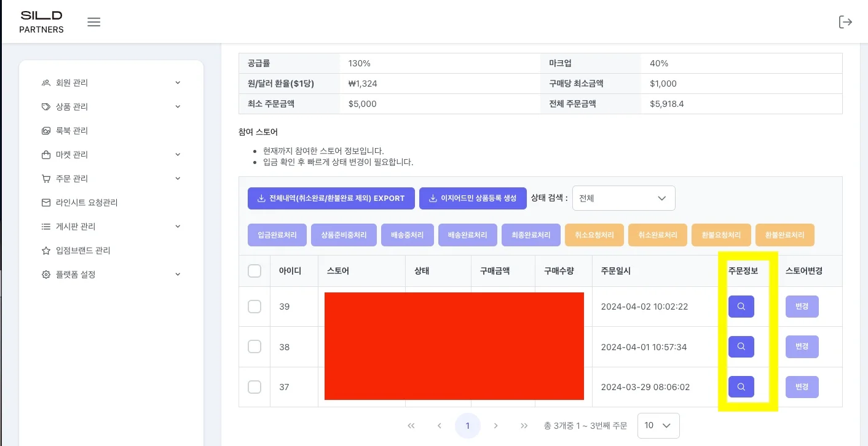
Task: Click 전체내역 EXPORT button
Action: tap(331, 198)
